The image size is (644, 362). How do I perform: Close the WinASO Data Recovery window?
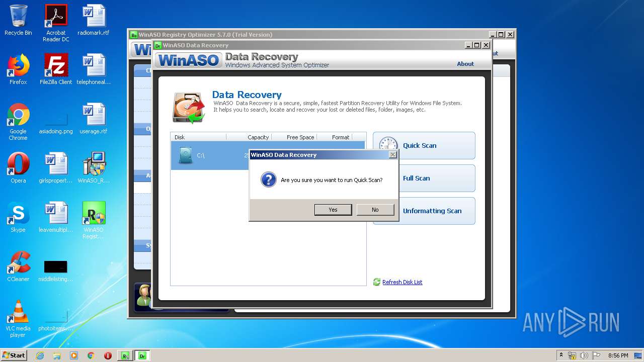[486, 45]
